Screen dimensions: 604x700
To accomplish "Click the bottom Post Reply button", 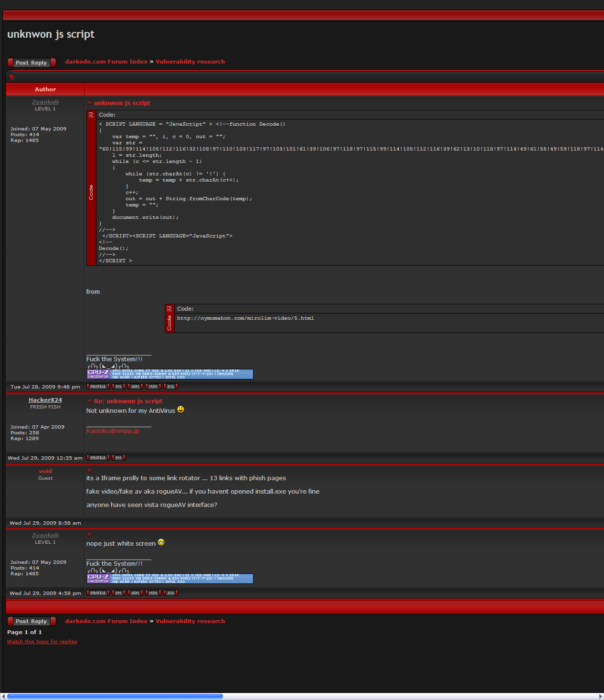I will coord(32,621).
